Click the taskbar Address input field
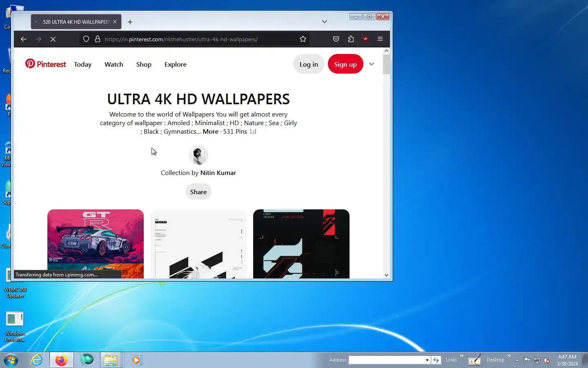The width and height of the screenshot is (588, 368). (386, 360)
